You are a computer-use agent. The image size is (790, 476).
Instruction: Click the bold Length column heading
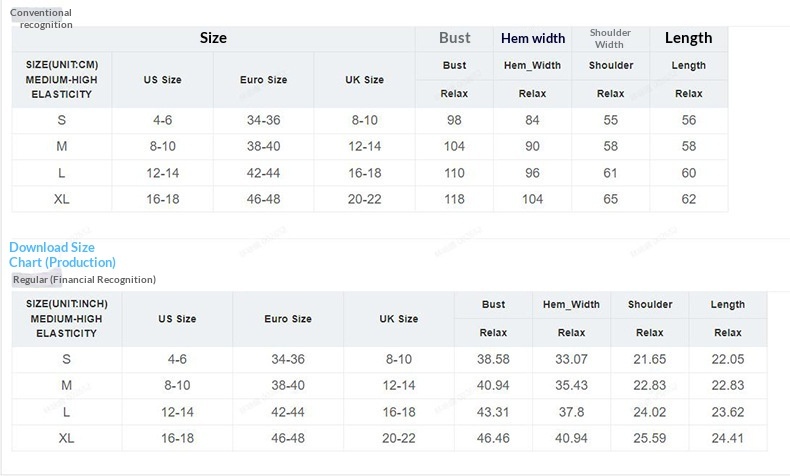click(689, 38)
